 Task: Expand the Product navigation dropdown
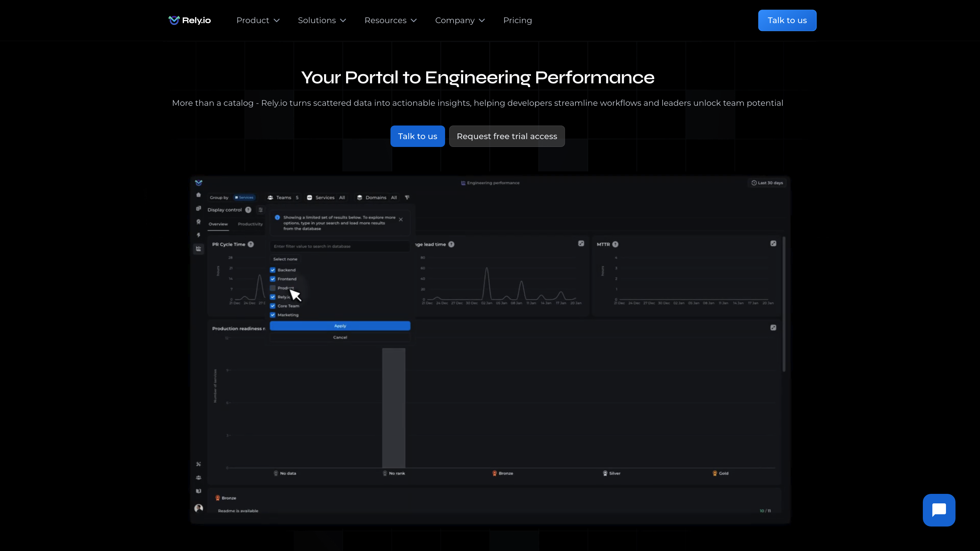(x=258, y=20)
